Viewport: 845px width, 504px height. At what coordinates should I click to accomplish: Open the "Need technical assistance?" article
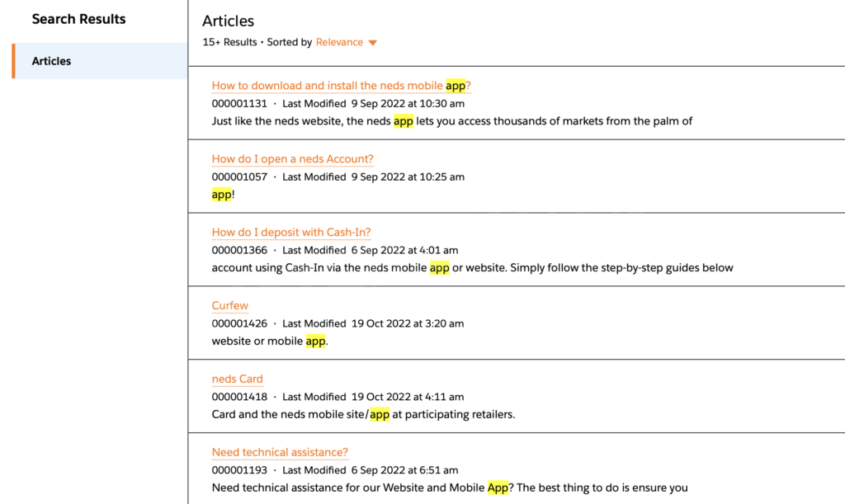(x=279, y=452)
